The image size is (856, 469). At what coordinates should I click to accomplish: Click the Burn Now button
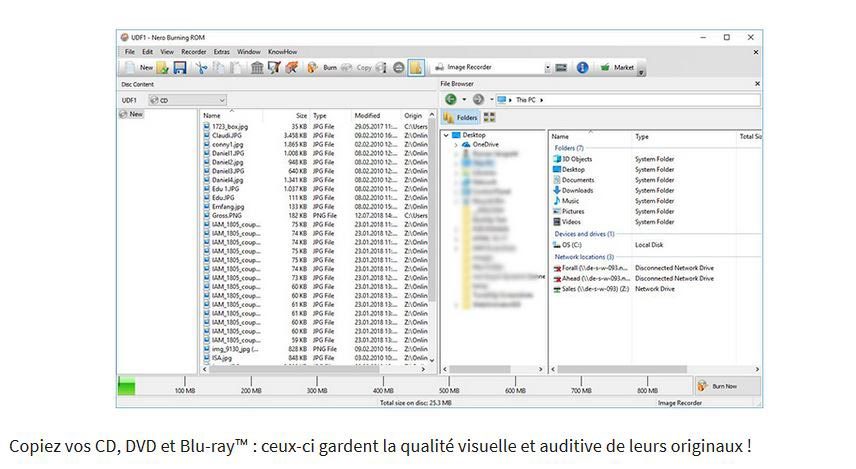[727, 386]
